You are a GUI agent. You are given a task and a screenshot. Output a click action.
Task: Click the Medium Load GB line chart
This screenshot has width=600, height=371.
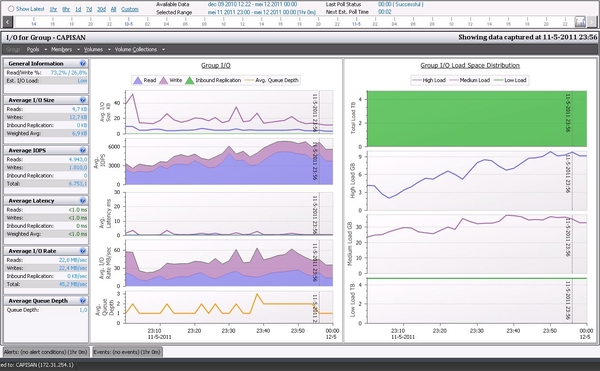477,244
